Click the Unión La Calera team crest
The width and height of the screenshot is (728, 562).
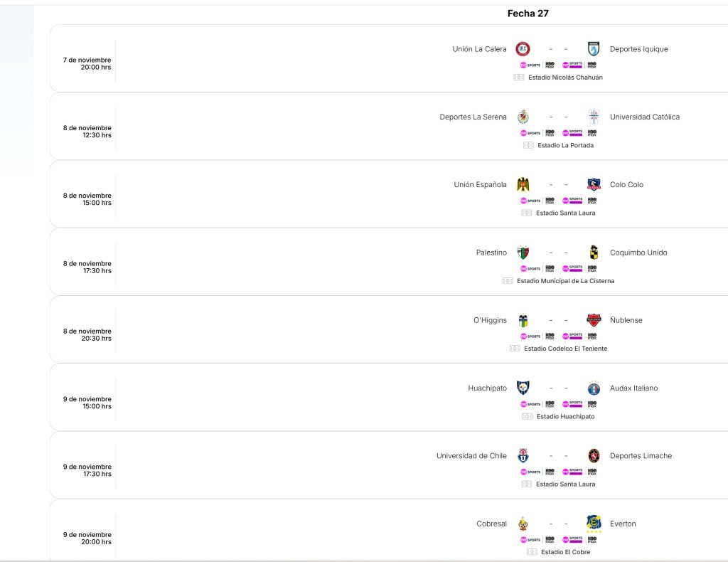coord(523,49)
